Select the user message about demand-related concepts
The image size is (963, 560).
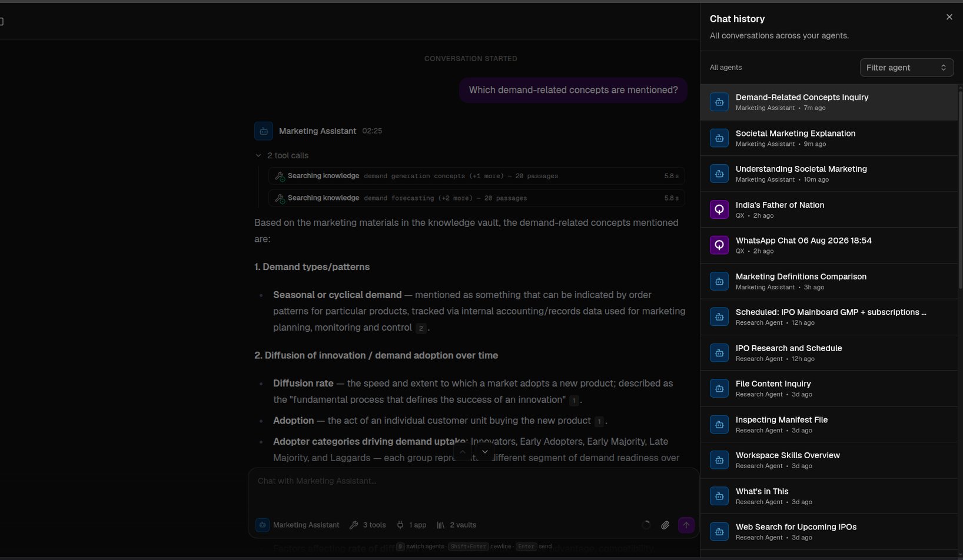pyautogui.click(x=573, y=90)
